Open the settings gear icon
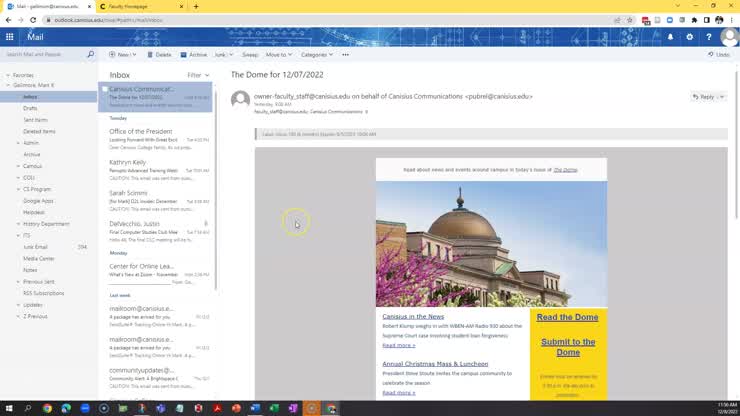This screenshot has height=416, width=740. (x=690, y=37)
